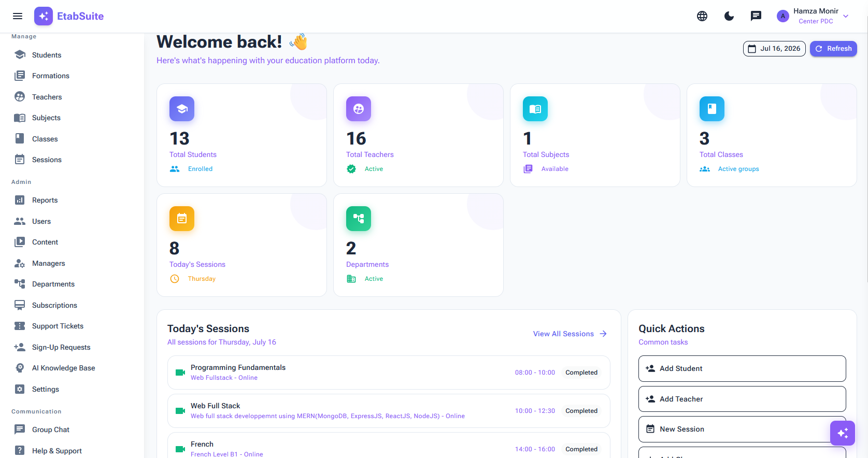Click the Departments tree icon in sidebar
The width and height of the screenshot is (868, 458).
coord(20,284)
